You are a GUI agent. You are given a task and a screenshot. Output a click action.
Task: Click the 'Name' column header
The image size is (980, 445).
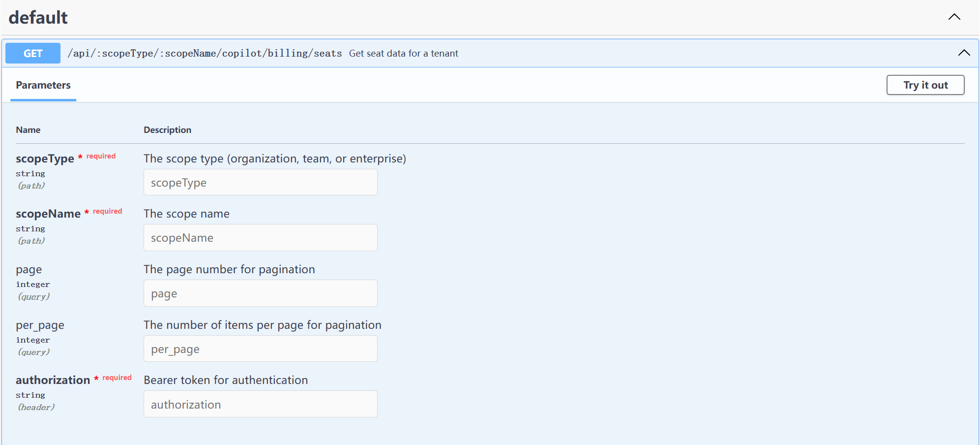point(28,130)
